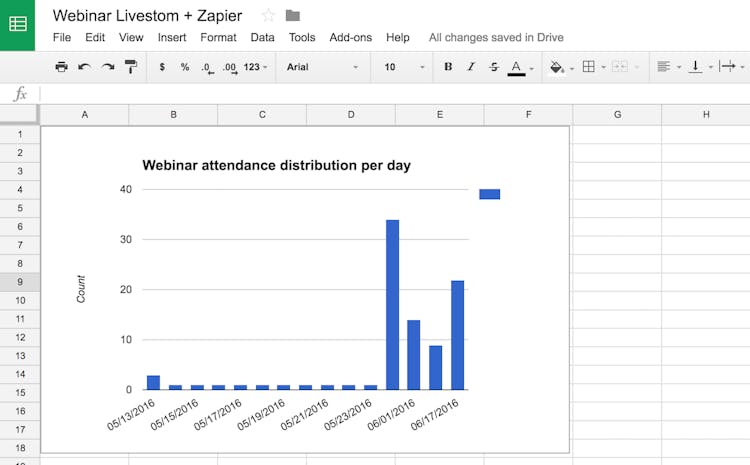Open the Arial font dropdown
This screenshot has width=750, height=465.
322,67
